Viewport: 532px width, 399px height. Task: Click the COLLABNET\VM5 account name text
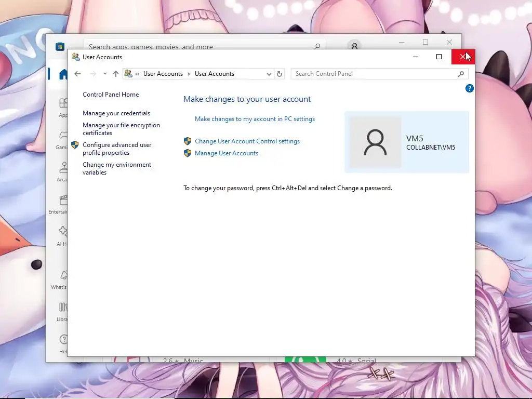tap(431, 147)
